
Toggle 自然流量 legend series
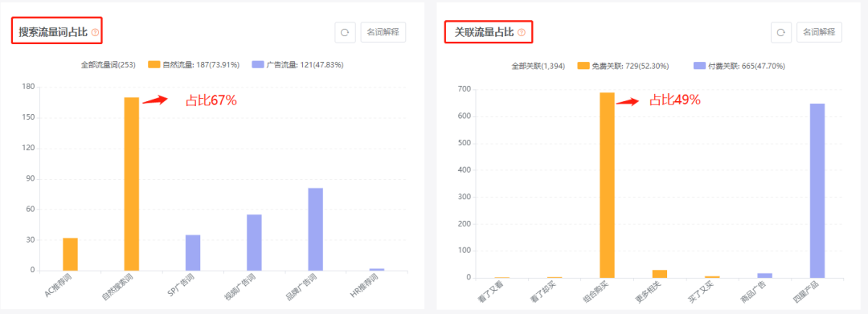[x=194, y=65]
